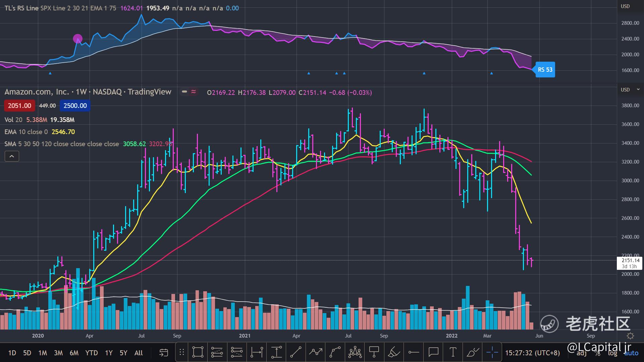644x362 pixels.
Task: Activate the crosshair cursor tool
Action: 492,352
